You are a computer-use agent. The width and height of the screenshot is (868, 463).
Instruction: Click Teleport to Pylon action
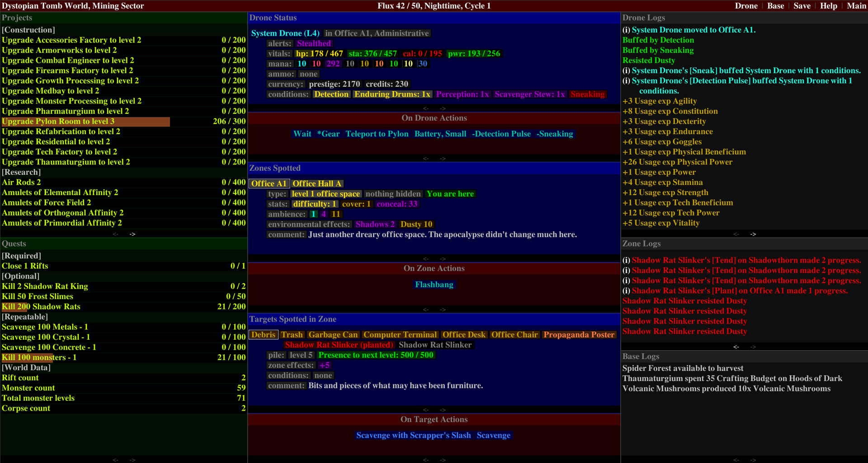coord(377,134)
